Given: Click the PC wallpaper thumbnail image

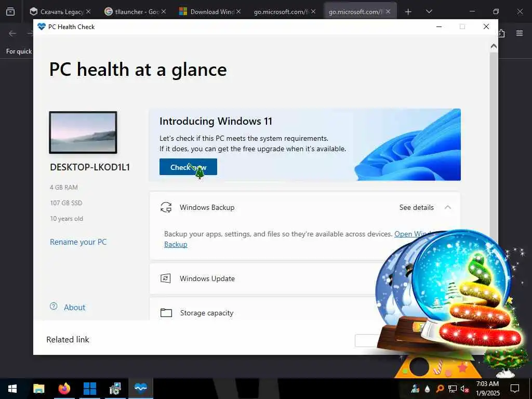Looking at the screenshot, I should (x=83, y=132).
